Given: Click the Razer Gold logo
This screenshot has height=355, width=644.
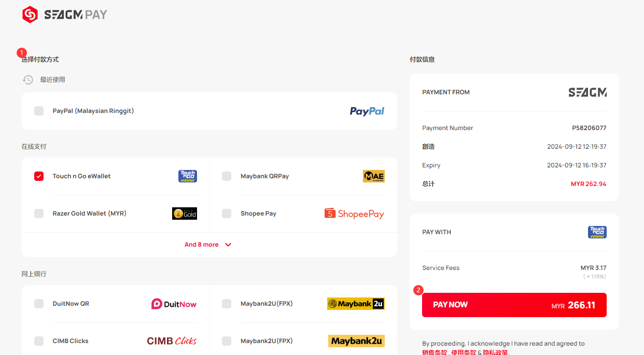Looking at the screenshot, I should [185, 214].
